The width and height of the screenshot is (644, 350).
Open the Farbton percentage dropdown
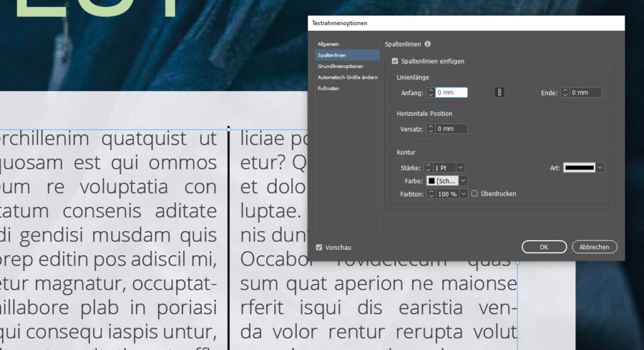(465, 194)
